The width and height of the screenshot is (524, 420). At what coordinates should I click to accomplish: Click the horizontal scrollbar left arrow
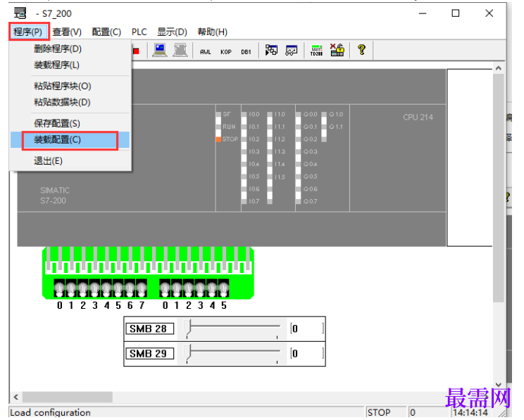click(x=16, y=397)
